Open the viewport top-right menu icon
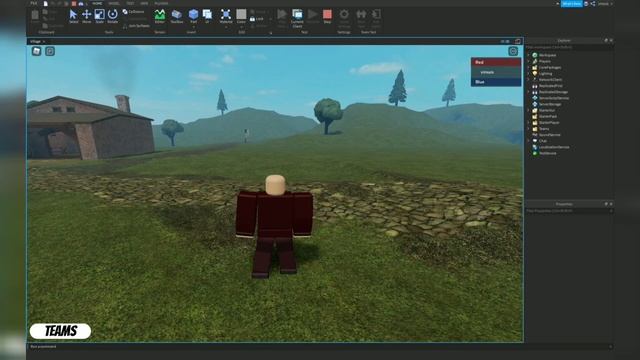The image size is (640, 360). pyautogui.click(x=513, y=51)
